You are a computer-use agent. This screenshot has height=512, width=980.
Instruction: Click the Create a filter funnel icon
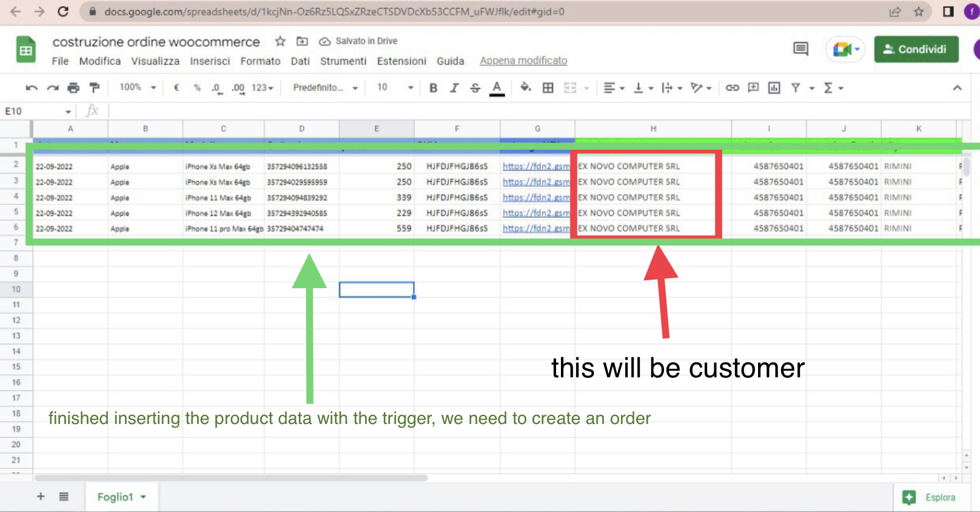796,88
